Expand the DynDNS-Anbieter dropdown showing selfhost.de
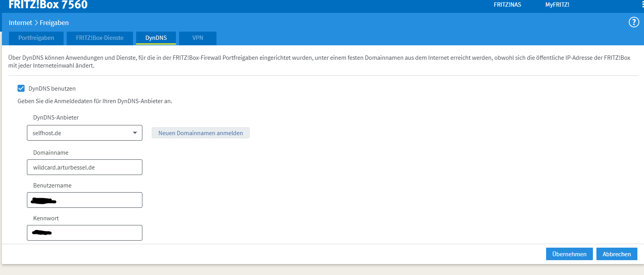 pyautogui.click(x=85, y=133)
